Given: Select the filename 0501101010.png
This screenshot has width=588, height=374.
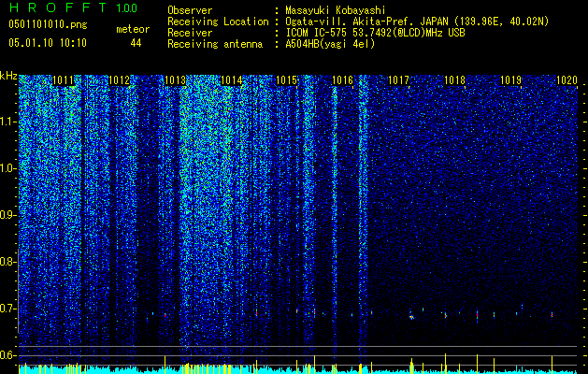Looking at the screenshot, I should click(48, 24).
